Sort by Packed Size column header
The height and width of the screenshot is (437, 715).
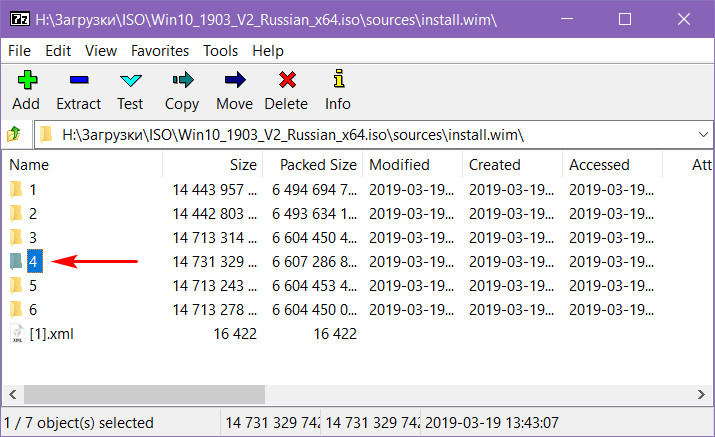[312, 165]
